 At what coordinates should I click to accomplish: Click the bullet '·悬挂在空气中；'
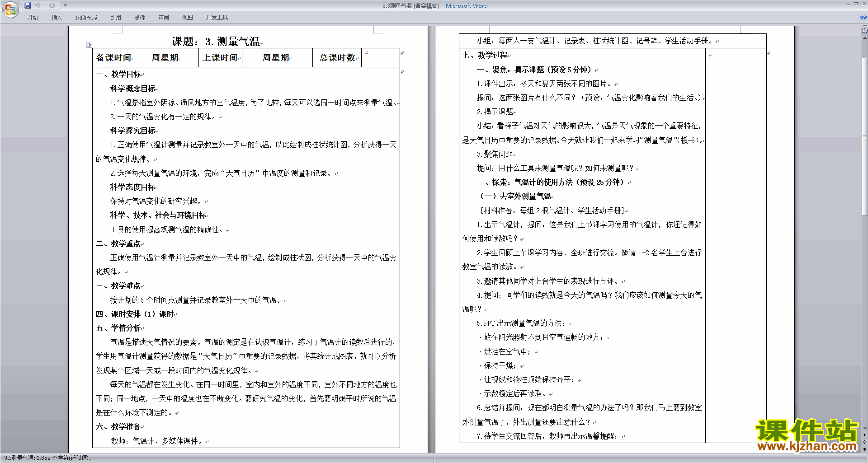pos(505,351)
